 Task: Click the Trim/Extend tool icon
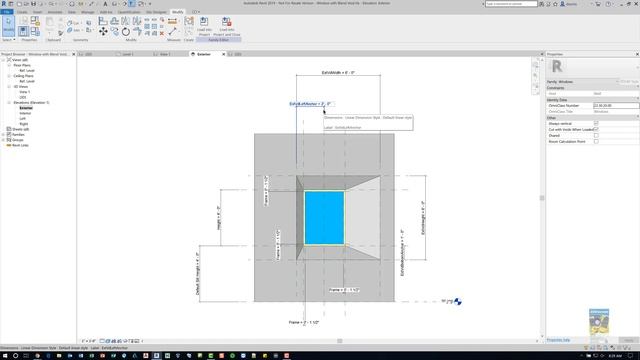click(x=137, y=31)
